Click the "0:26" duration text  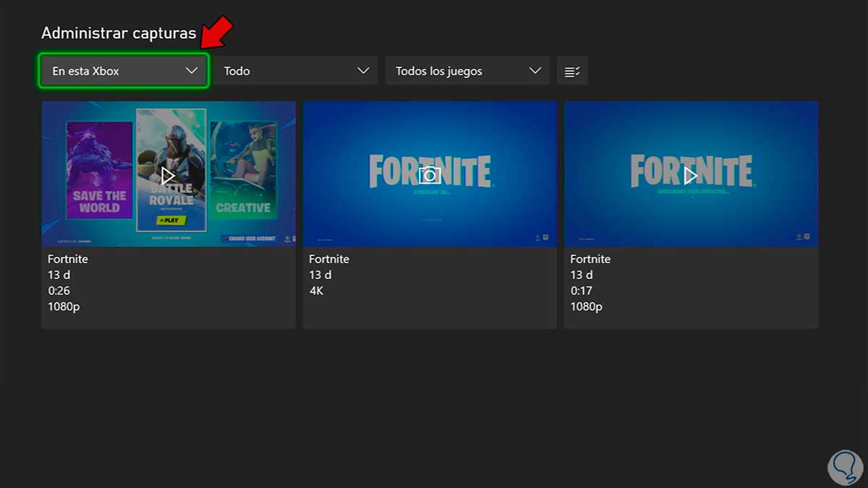[x=59, y=291]
